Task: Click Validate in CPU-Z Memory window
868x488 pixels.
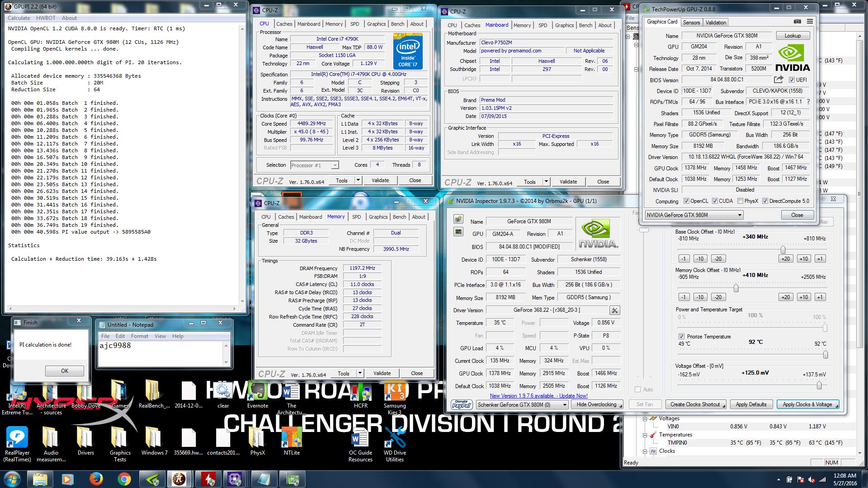Action: click(382, 373)
